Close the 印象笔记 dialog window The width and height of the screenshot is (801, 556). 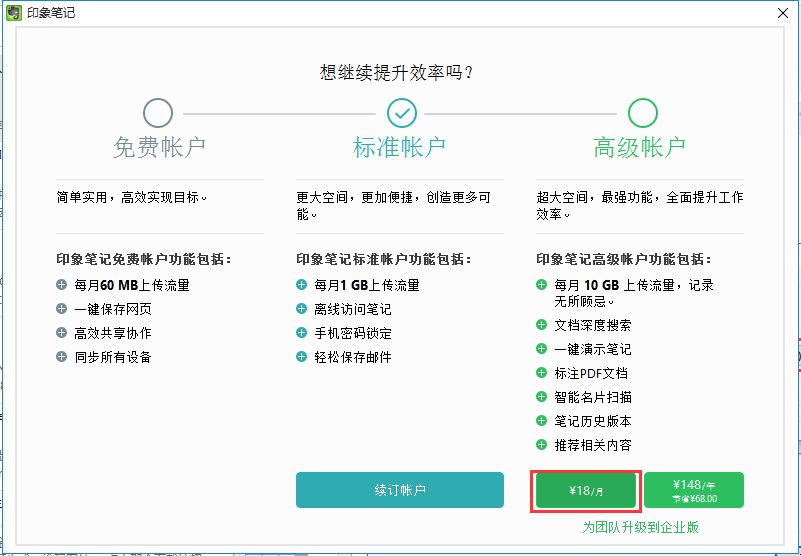click(783, 13)
